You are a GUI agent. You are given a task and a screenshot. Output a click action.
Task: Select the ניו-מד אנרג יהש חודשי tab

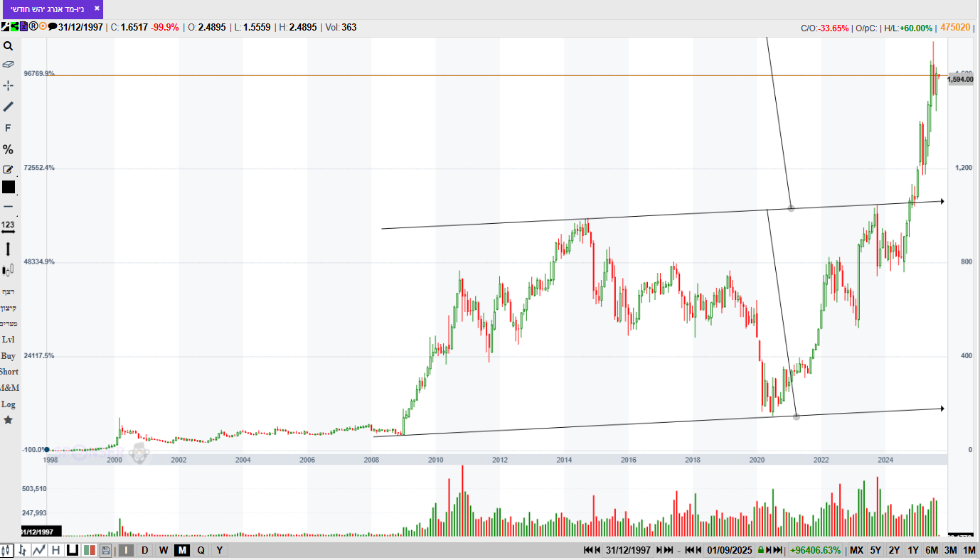click(47, 9)
